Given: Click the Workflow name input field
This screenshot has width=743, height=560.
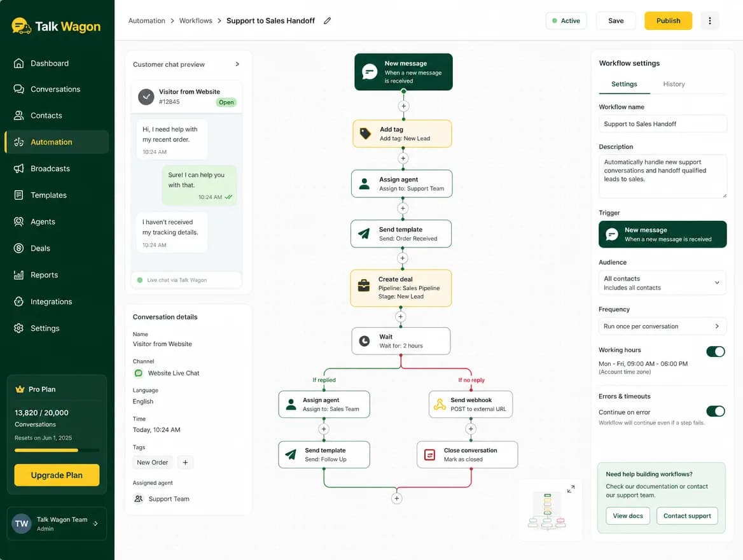Looking at the screenshot, I should point(662,123).
